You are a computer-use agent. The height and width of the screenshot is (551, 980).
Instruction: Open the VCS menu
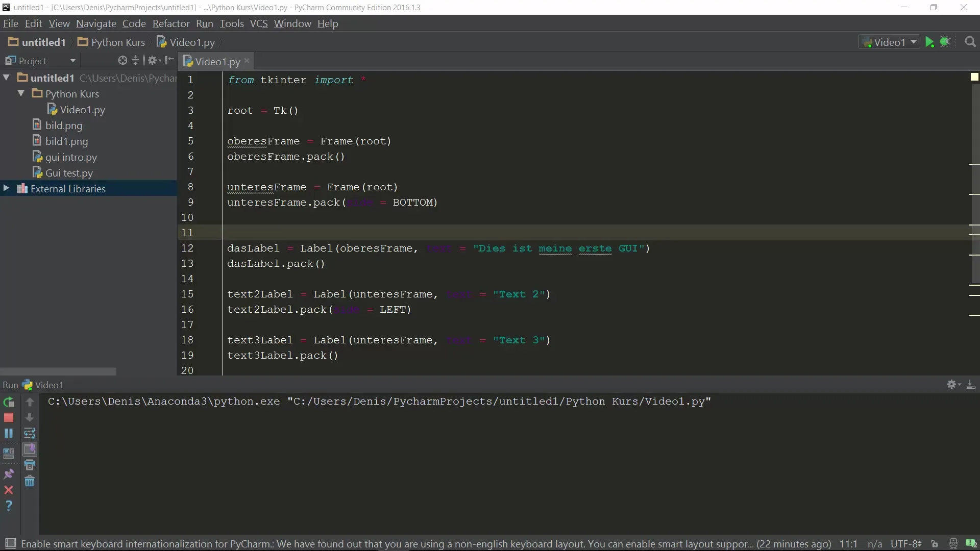[259, 23]
